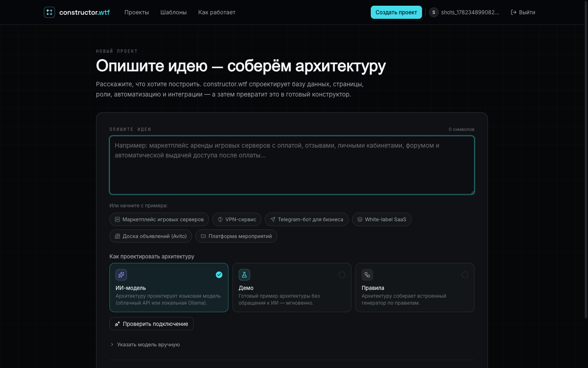Choose the Платформа мероприятий example
This screenshot has height=368, width=588.
point(236,236)
